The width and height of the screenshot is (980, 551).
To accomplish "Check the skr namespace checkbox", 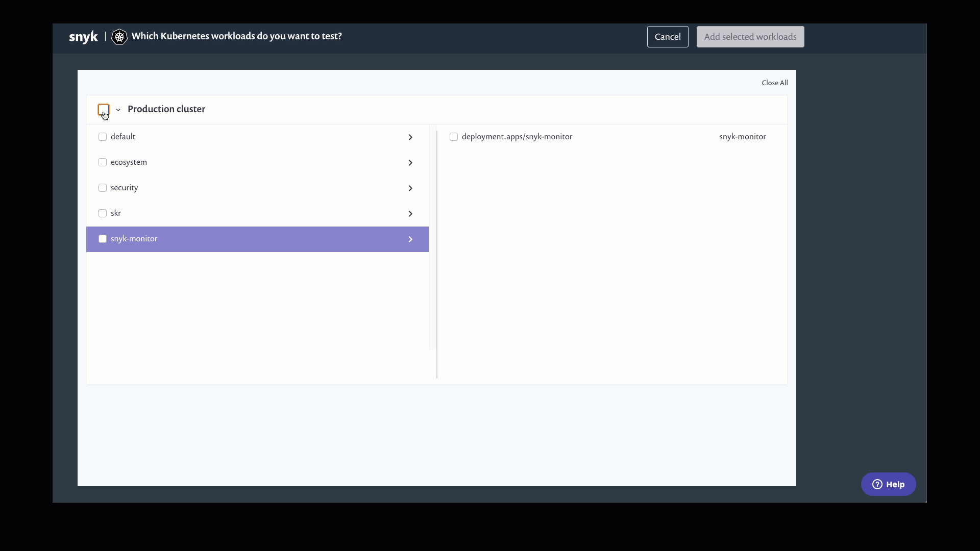I will click(x=103, y=213).
